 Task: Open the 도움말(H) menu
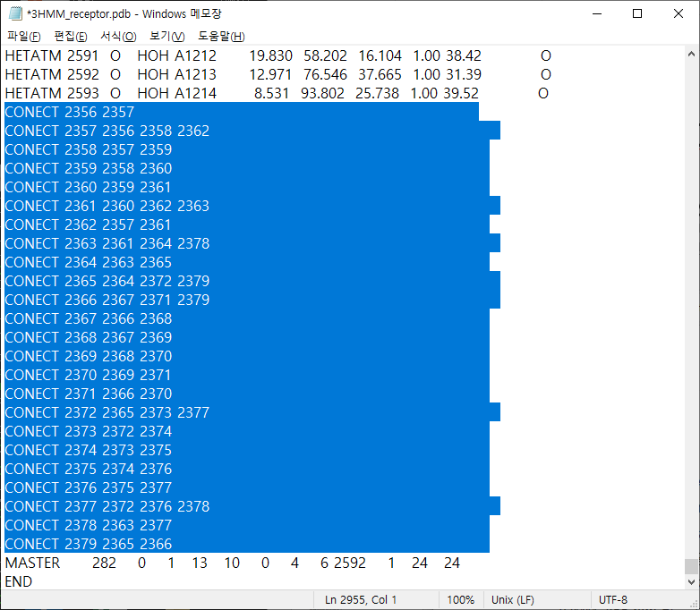pos(221,36)
